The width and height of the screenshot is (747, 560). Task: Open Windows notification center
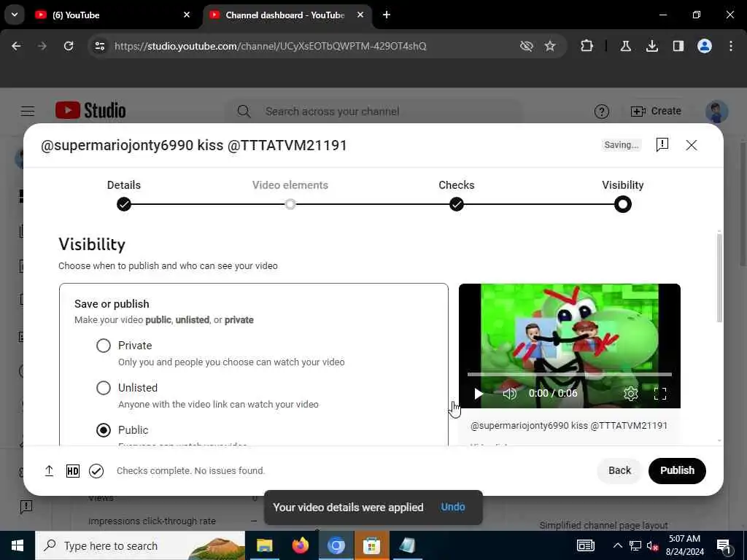[x=724, y=545]
